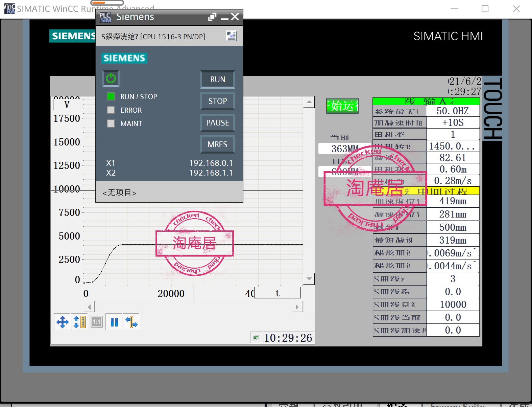This screenshot has height=407, width=532.
Task: Click the trend vertical scroll-down arrow
Action: click(x=309, y=279)
